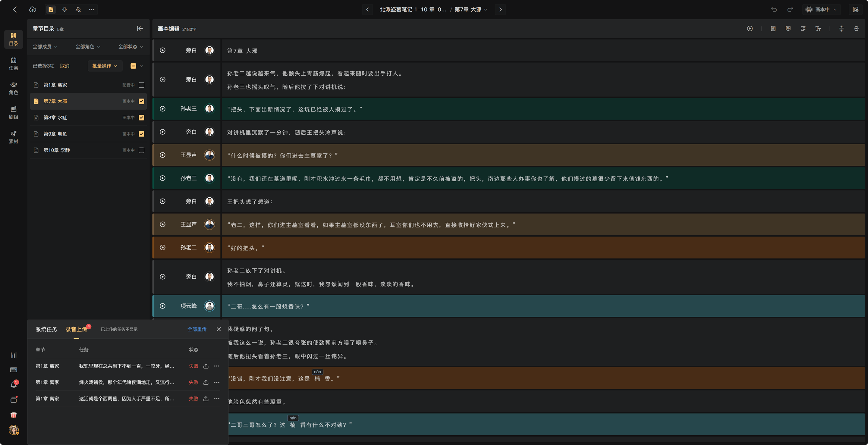Open the 素材 sidebar panel
Screen dimensions: 868x445
click(x=14, y=137)
